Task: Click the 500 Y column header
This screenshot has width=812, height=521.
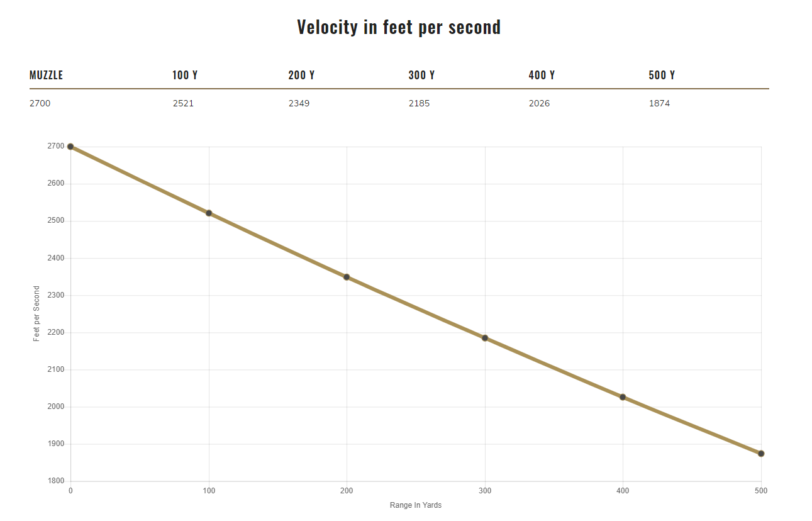Action: tap(662, 76)
